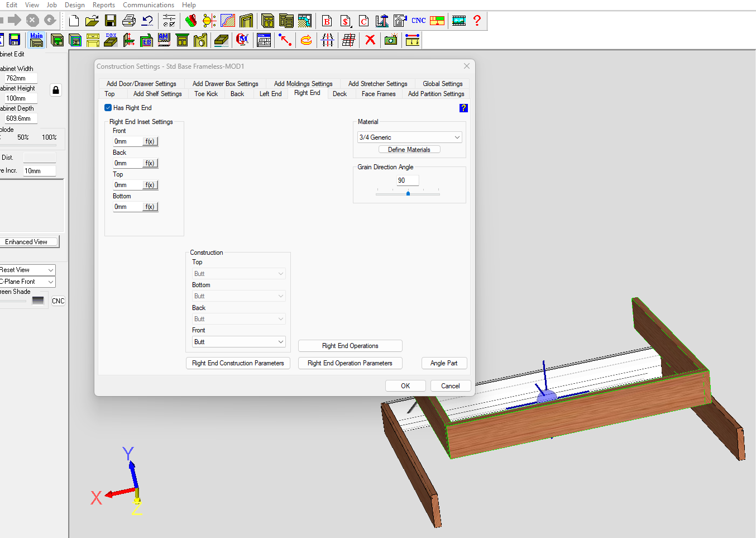Expand the Front construction Butt dropdown

pos(238,342)
